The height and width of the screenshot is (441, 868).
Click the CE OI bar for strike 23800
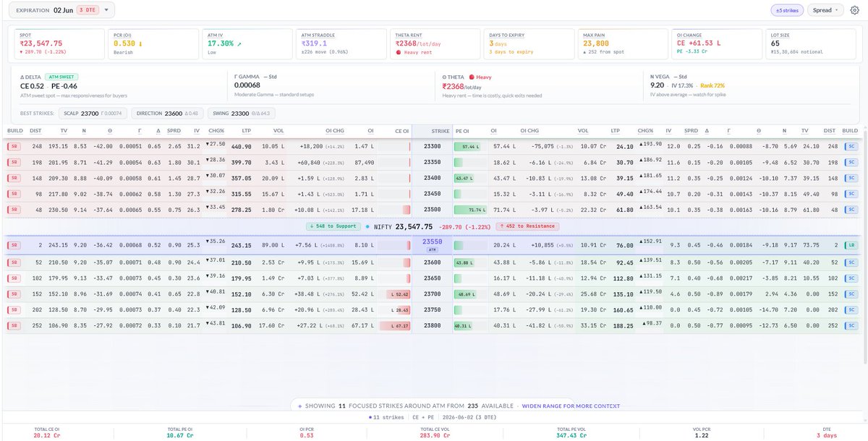tap(394, 326)
